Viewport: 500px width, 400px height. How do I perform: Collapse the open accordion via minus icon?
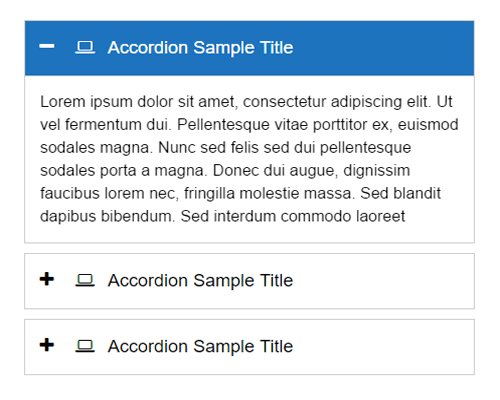(x=47, y=46)
